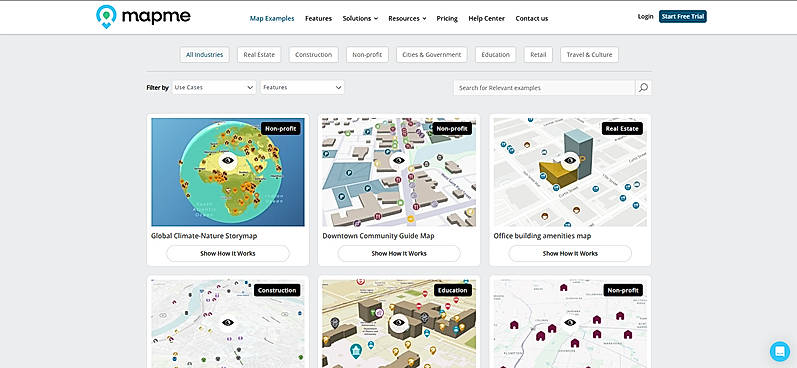Expand the Resources menu
The width and height of the screenshot is (797, 368).
[x=407, y=18]
